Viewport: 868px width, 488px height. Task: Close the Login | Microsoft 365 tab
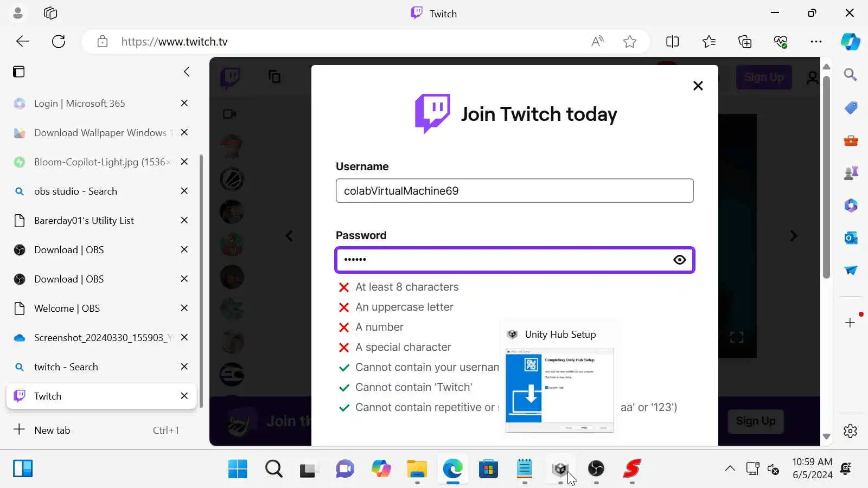coord(184,103)
